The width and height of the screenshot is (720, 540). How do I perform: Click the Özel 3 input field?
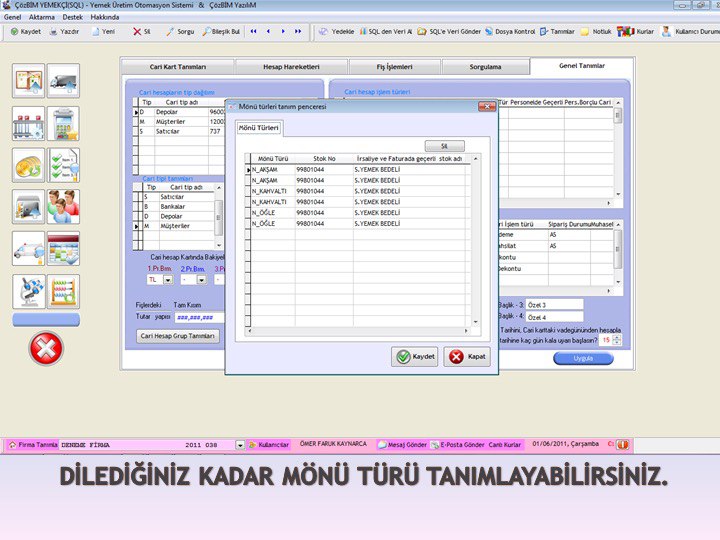click(x=555, y=304)
